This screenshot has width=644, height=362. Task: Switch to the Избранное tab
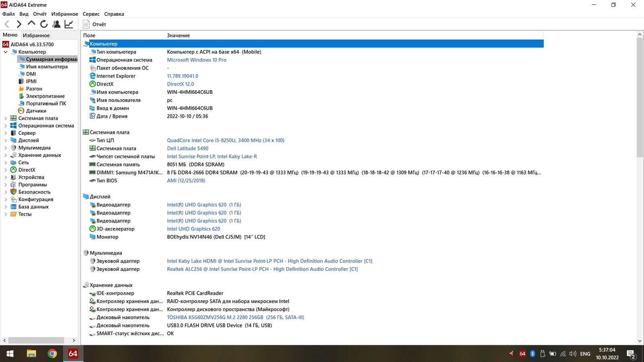click(36, 35)
